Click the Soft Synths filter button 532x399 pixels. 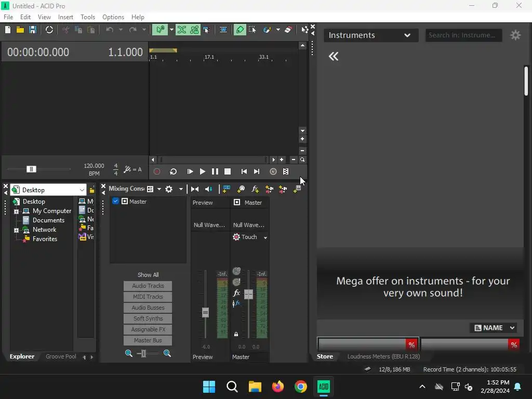coord(148,318)
